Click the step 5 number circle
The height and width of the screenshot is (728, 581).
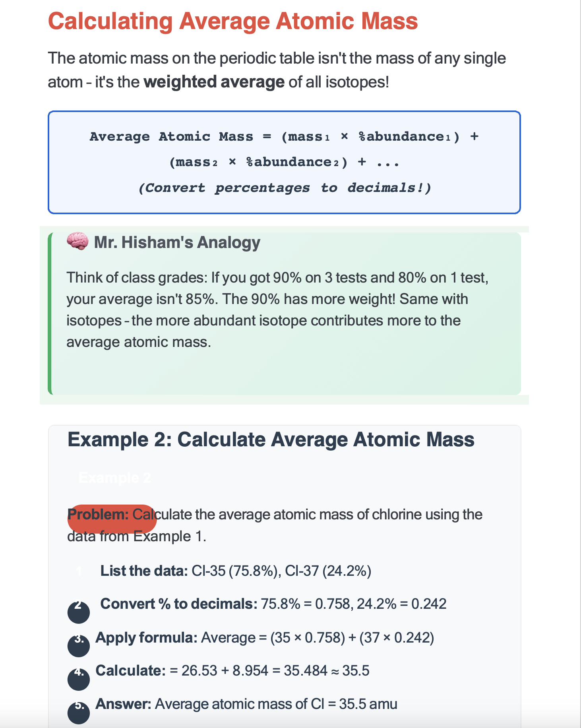tap(79, 712)
